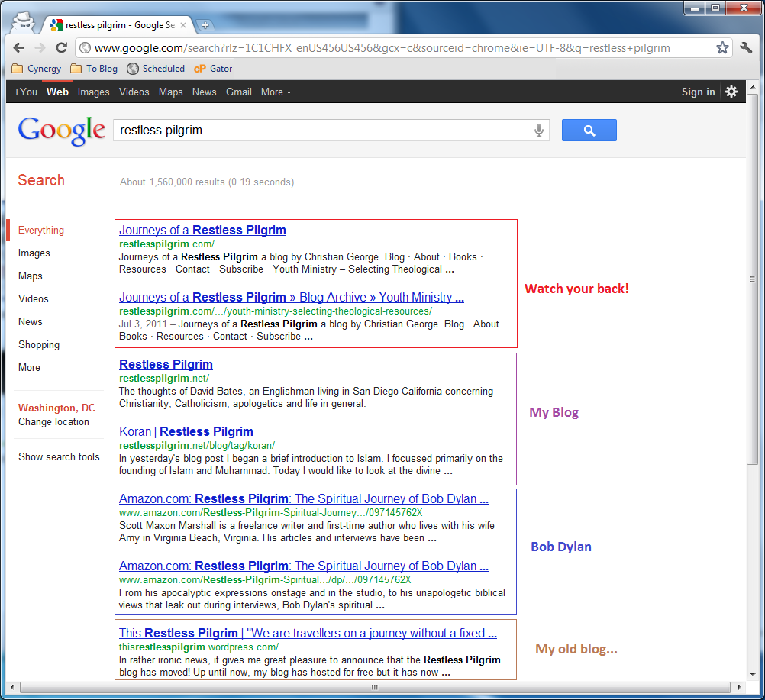Click the Washington, DC location text
The image size is (765, 700).
(x=56, y=408)
